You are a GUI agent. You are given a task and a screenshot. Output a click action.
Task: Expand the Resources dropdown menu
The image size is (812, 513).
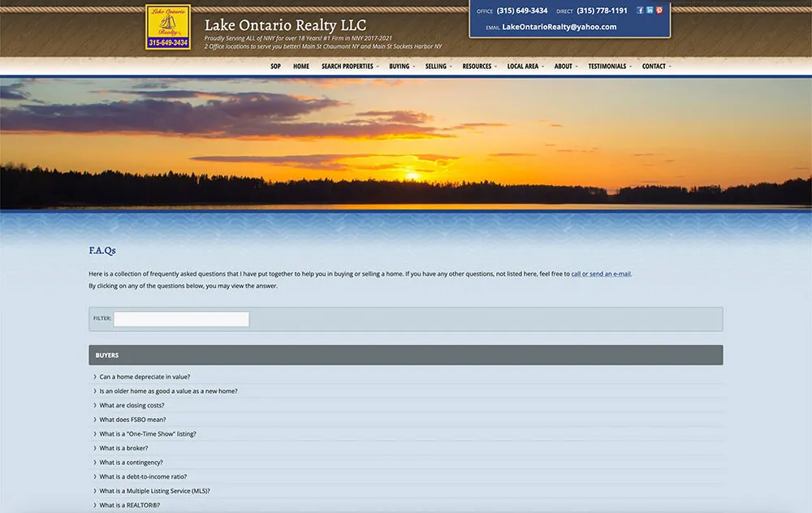pyautogui.click(x=479, y=67)
